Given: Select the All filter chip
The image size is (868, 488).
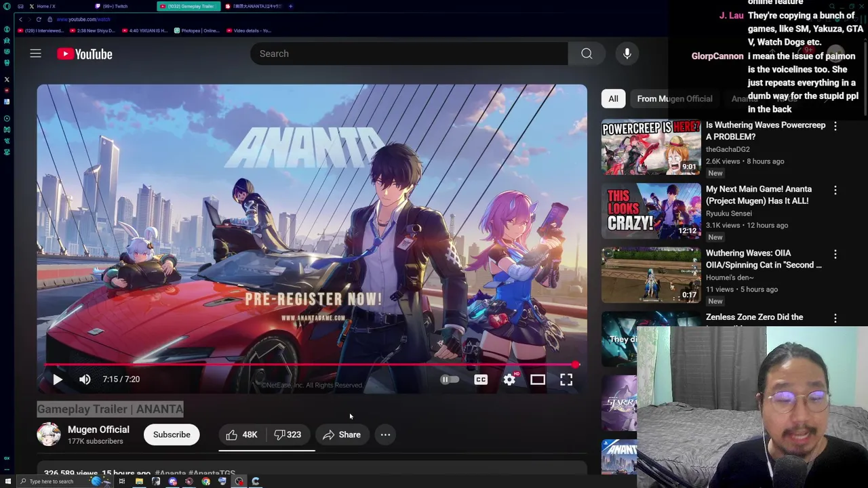Looking at the screenshot, I should pos(613,98).
